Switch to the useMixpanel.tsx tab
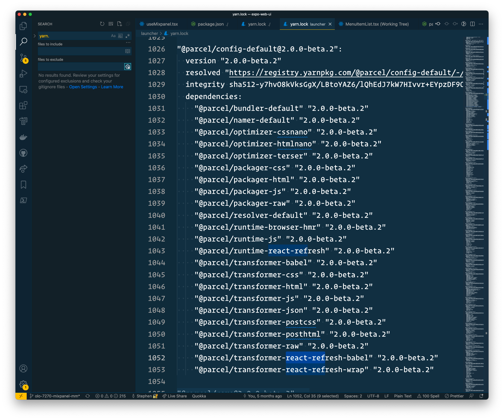 click(162, 24)
